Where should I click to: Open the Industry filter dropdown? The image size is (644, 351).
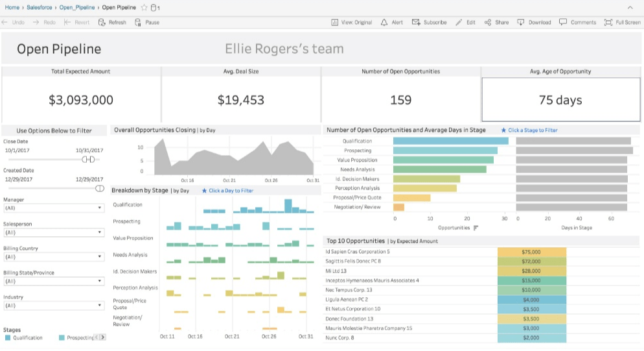[53, 305]
